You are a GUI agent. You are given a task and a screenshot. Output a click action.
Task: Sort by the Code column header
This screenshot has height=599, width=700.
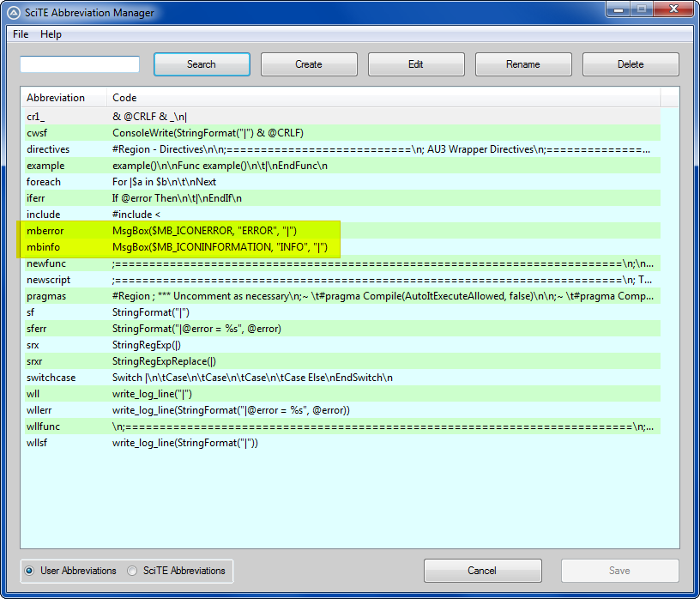[383, 97]
